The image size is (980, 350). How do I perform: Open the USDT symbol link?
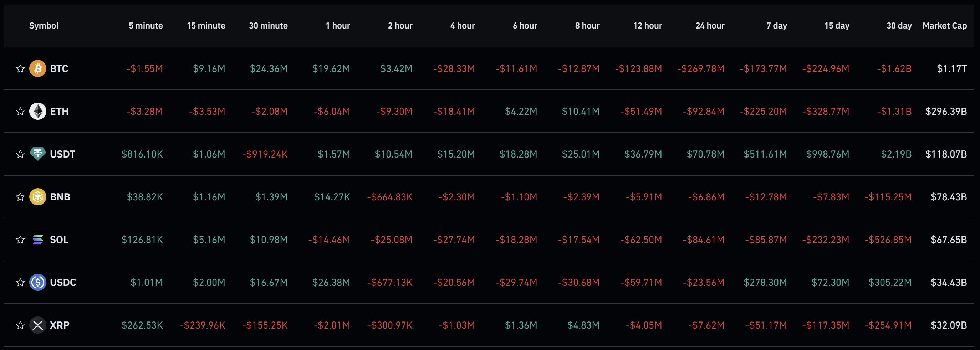pyautogui.click(x=62, y=154)
